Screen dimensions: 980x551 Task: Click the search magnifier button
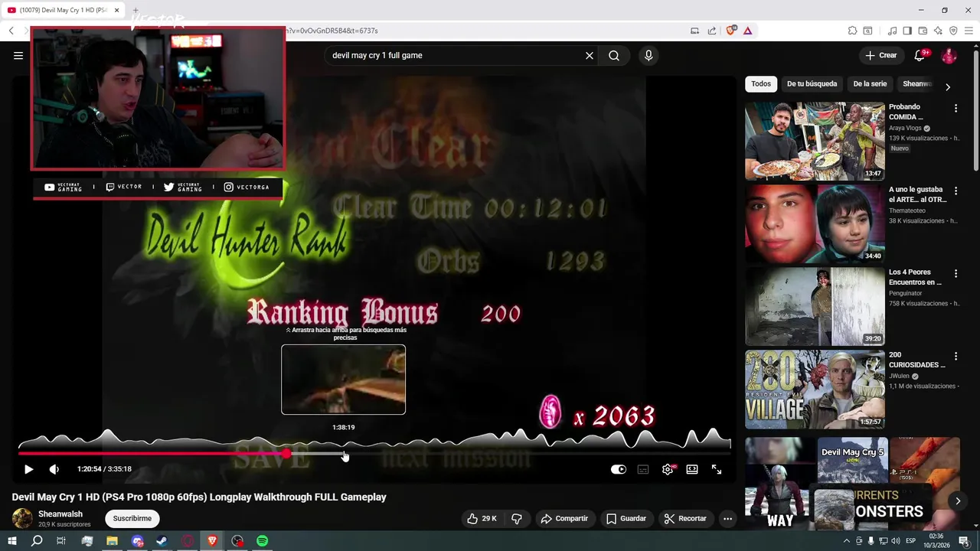click(614, 55)
